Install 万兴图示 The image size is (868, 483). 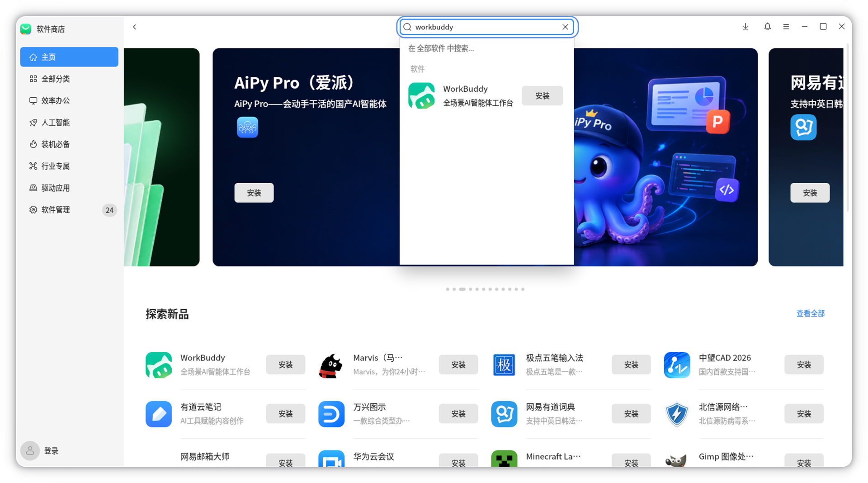click(x=458, y=414)
